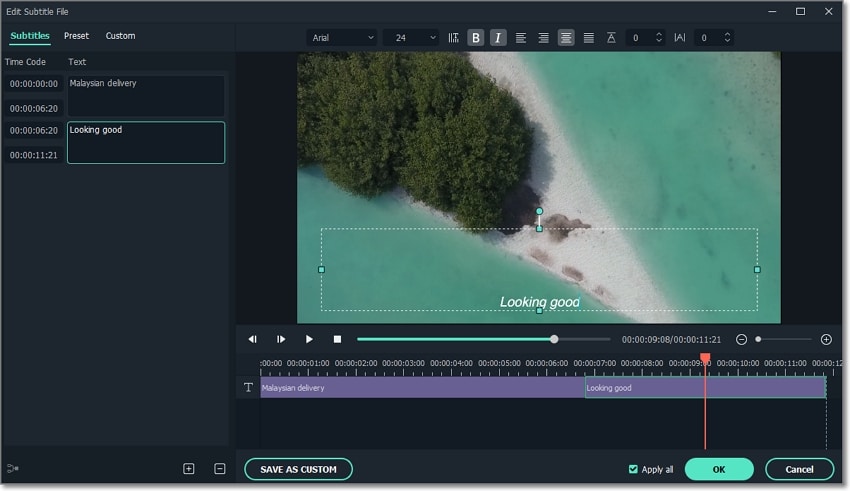Confirm changes with the OK button
Screen dimensions: 850x491
point(719,469)
